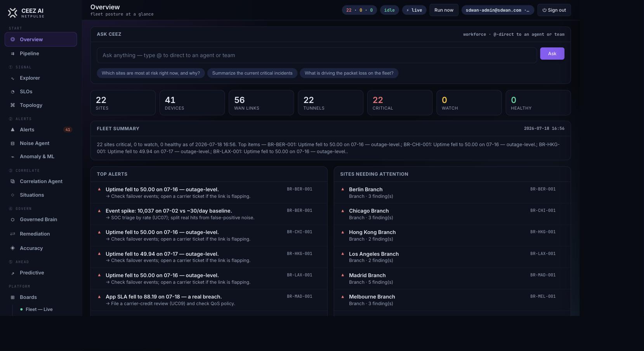
Task: Click BR-CHI-001 tag in Top Alerts
Action: (299, 232)
